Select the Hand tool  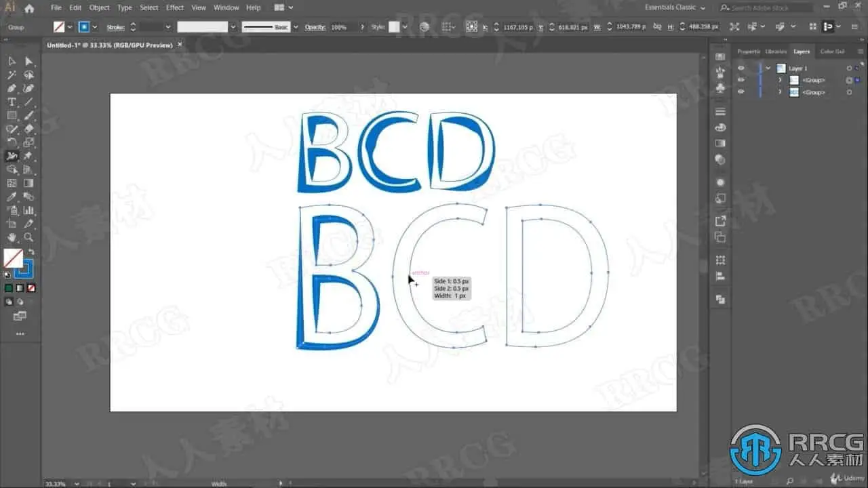[x=12, y=238]
